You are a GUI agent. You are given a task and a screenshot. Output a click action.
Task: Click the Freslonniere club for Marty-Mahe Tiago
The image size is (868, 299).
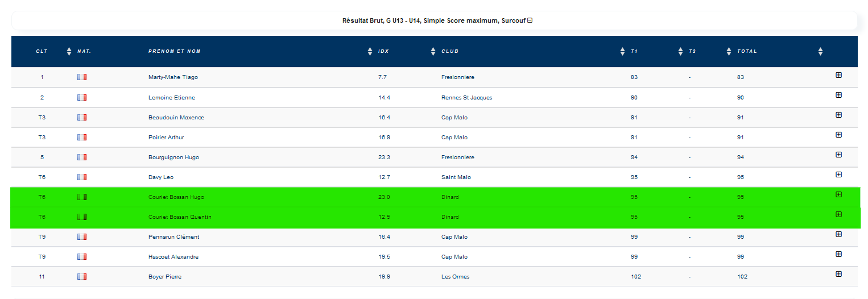(x=458, y=77)
